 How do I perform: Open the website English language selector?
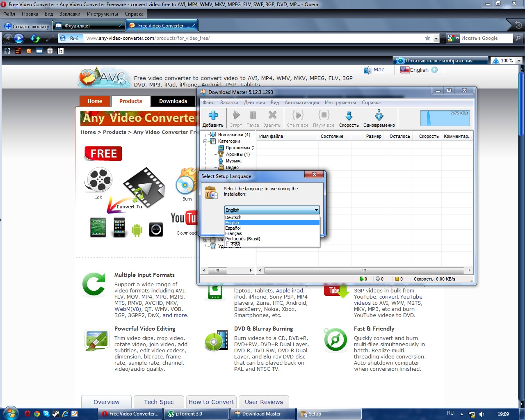[419, 70]
